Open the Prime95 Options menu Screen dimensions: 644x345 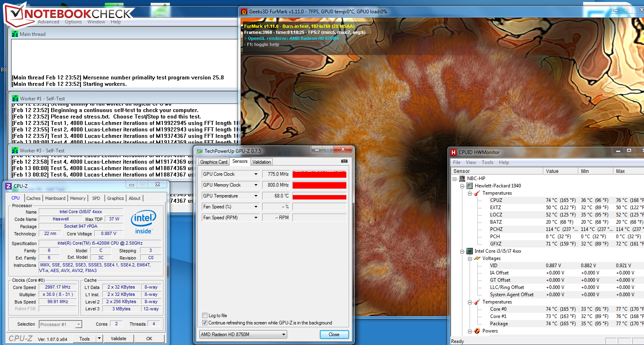[73, 22]
